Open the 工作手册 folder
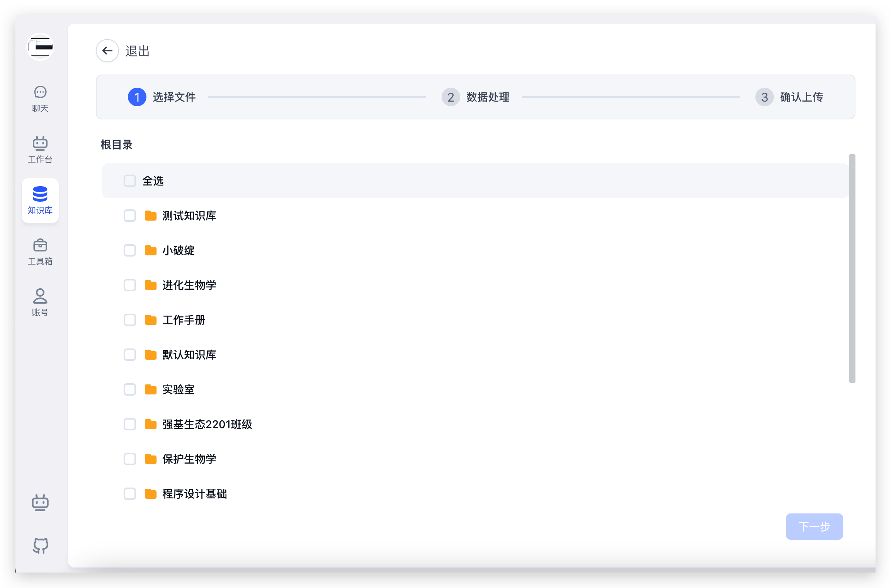The image size is (891, 588). (x=184, y=320)
